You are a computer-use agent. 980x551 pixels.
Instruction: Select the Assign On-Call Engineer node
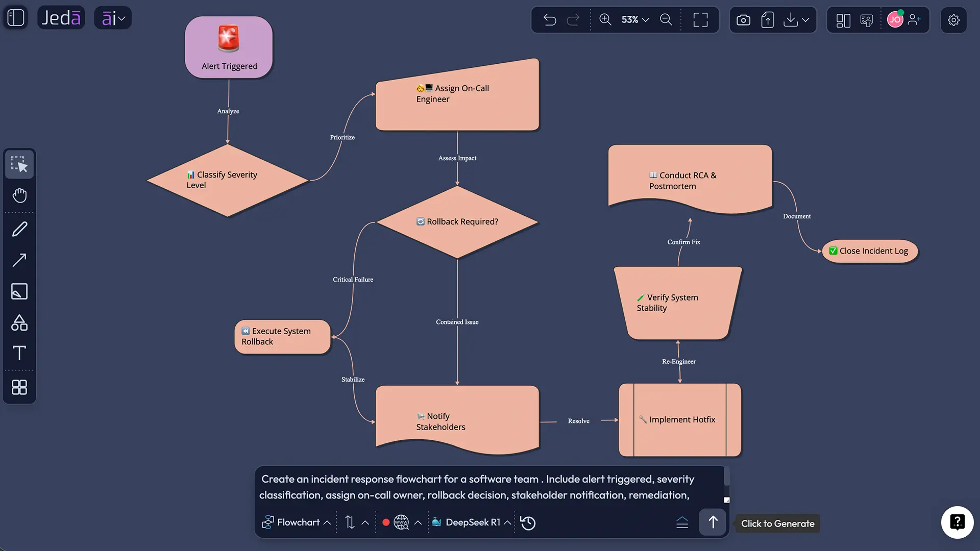point(457,95)
